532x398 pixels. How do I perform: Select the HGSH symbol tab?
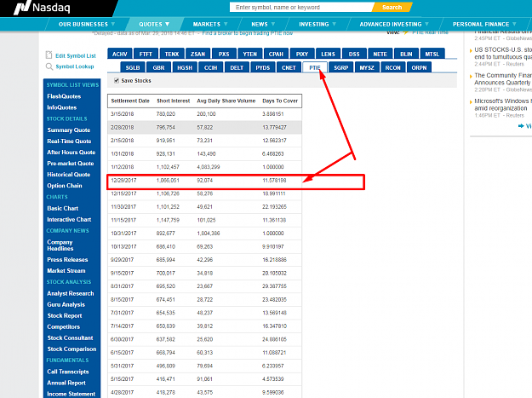pos(185,67)
